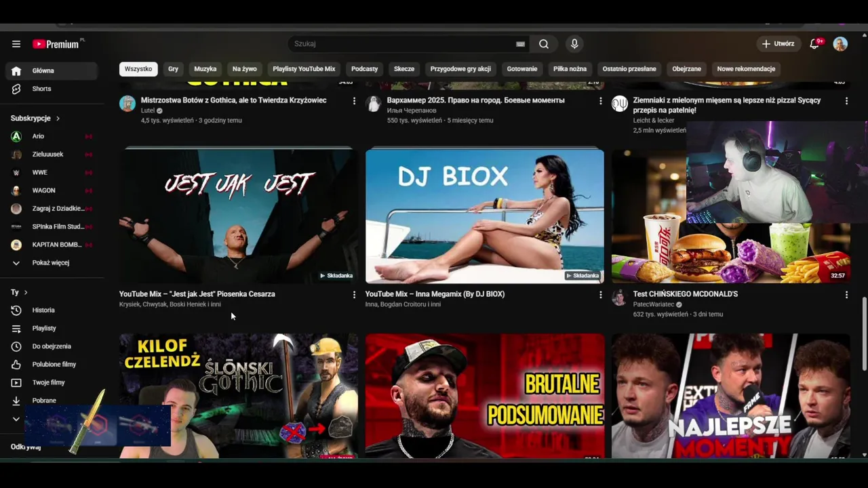This screenshot has width=868, height=488.
Task: Open options for Inna Megamix
Action: click(x=600, y=295)
